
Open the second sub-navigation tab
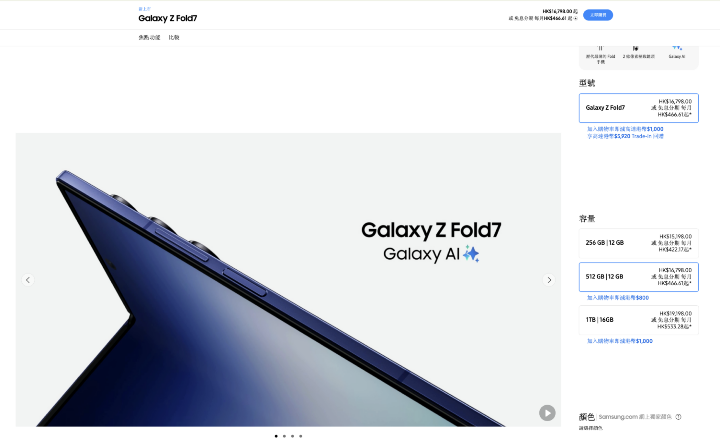(x=174, y=38)
